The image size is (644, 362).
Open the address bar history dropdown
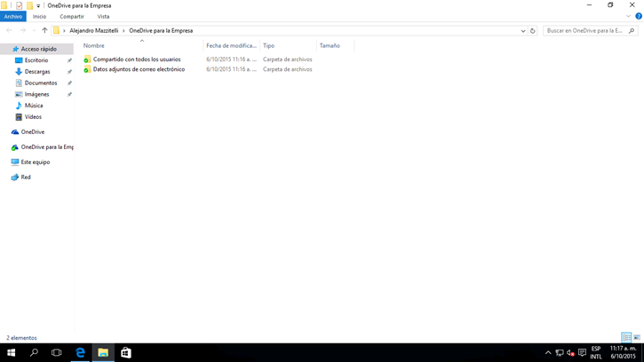(x=522, y=30)
